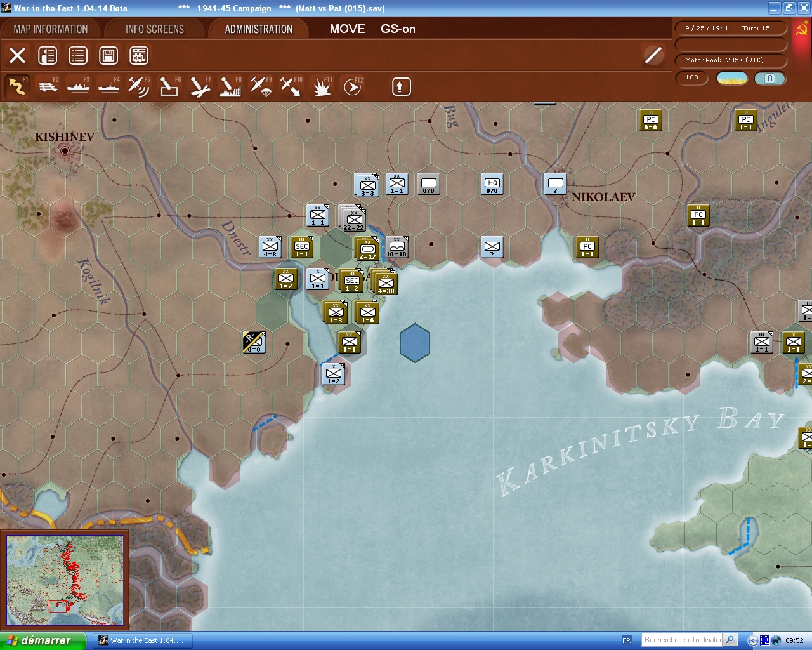
Task: Click the strategic minimap thumbnail
Action: pyautogui.click(x=65, y=580)
